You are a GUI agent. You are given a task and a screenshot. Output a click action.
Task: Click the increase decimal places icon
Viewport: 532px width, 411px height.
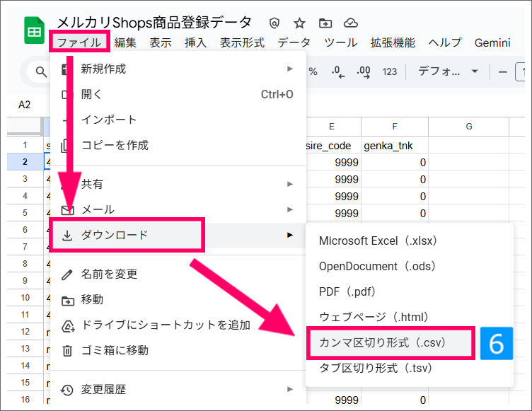pos(364,71)
